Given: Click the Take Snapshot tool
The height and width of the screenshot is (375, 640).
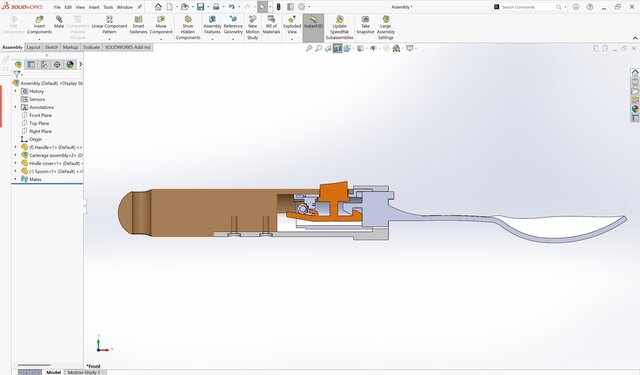Looking at the screenshot, I should pos(365,25).
